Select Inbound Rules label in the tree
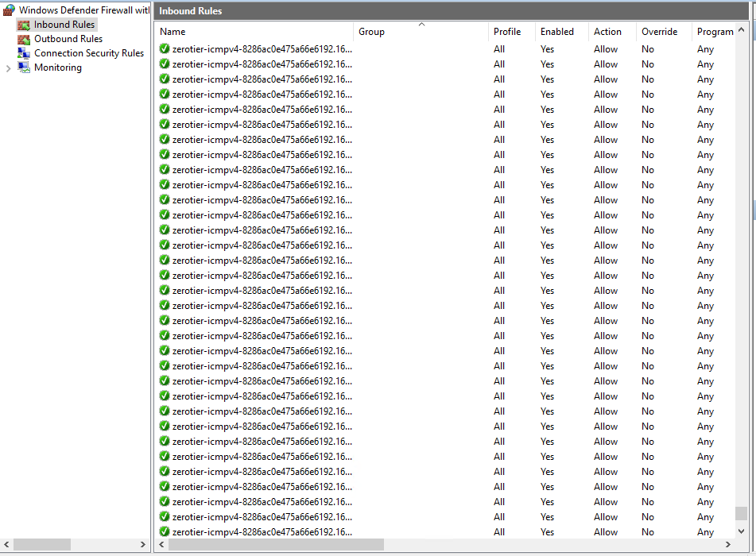Viewport: 756px width, 556px height. coord(64,25)
